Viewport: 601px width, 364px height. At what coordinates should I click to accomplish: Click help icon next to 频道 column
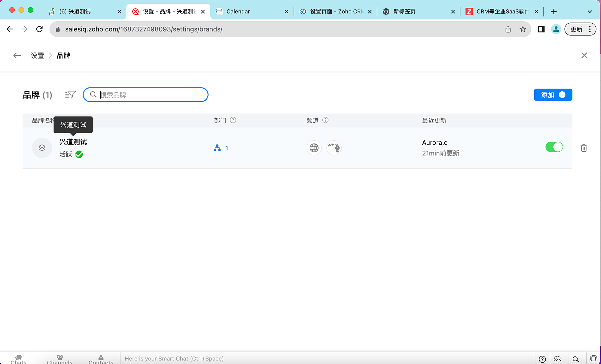pos(325,120)
